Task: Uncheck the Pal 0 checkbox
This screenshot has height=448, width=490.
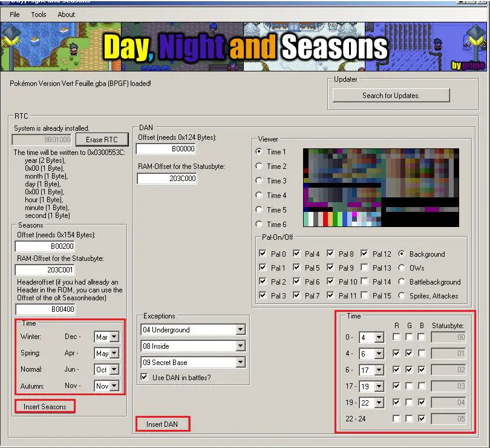Action: coord(263,253)
